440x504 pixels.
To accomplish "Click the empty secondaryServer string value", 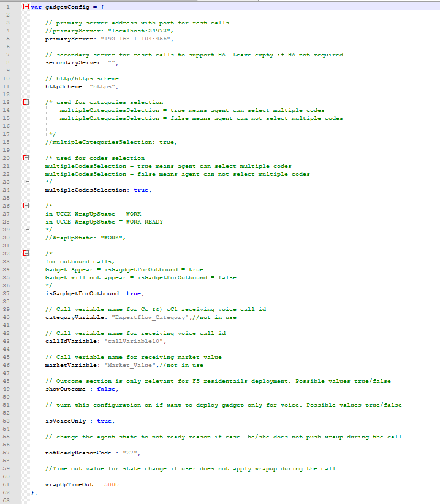I will tap(112, 62).
